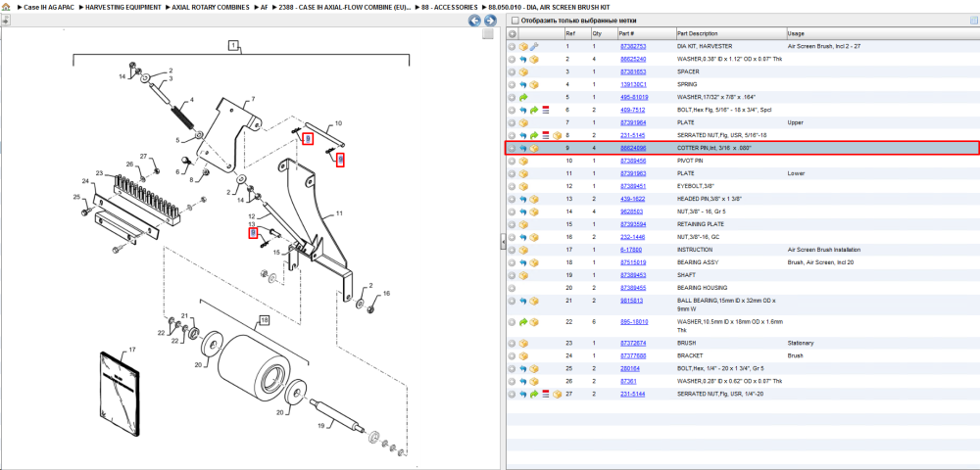
Task: Go to next diagram with blue right arrow
Action: [x=491, y=21]
